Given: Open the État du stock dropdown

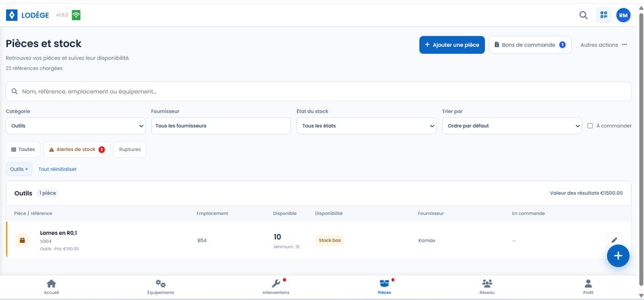Looking at the screenshot, I should coord(366,126).
